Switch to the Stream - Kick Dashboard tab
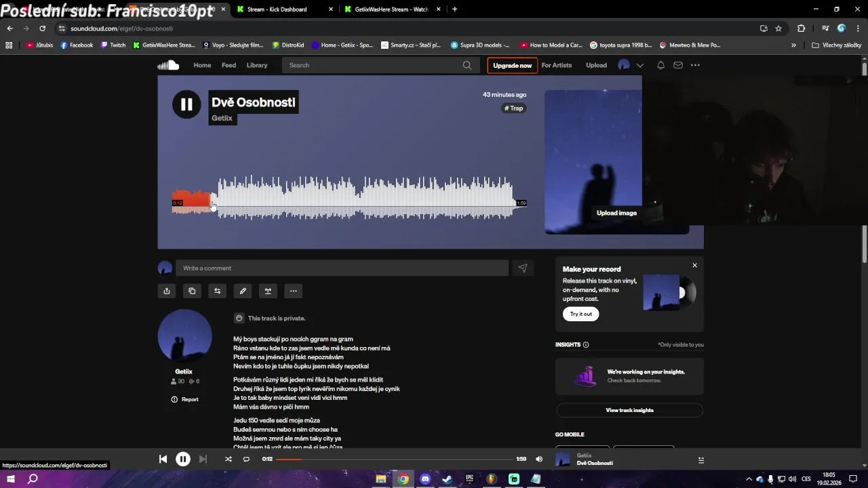Viewport: 868px width, 488px height. pos(277,9)
